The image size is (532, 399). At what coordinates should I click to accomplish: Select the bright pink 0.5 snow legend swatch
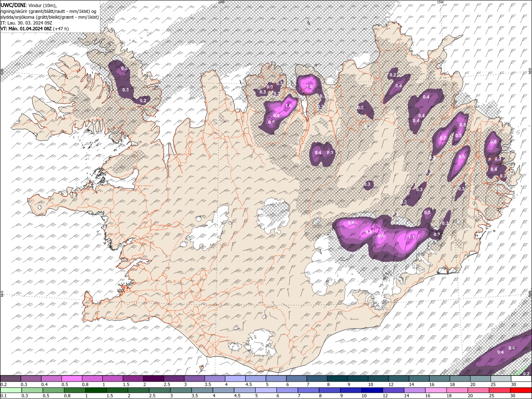[x=72, y=379]
